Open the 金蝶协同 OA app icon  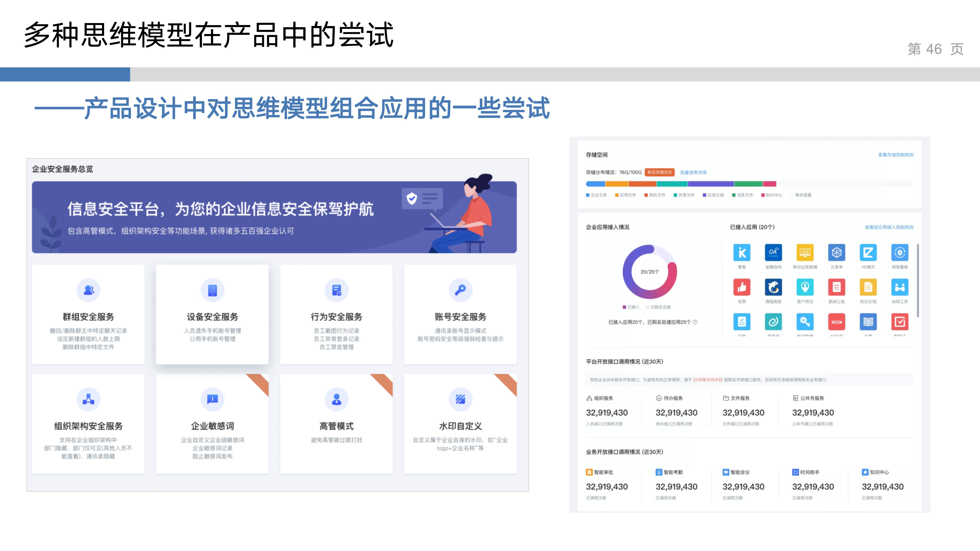tap(773, 253)
